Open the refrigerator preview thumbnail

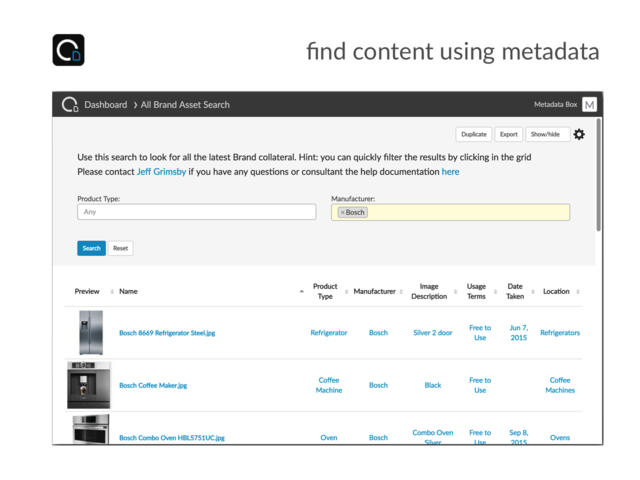(x=91, y=333)
